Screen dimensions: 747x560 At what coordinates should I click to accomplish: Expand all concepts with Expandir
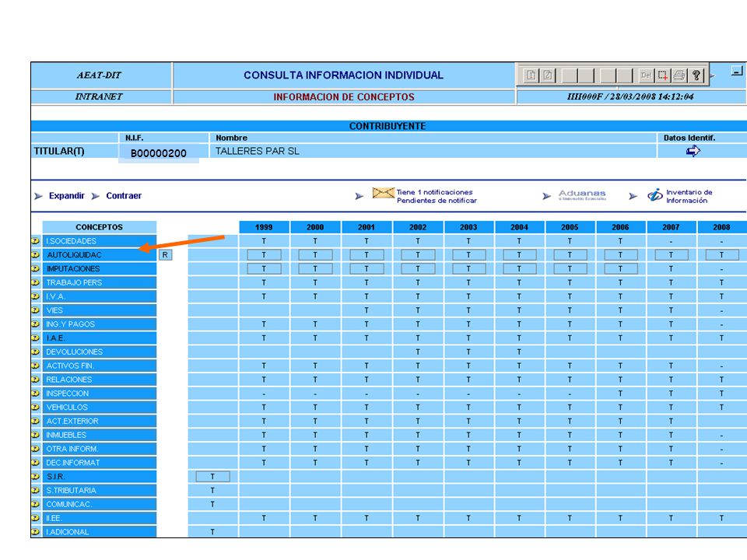pos(66,196)
